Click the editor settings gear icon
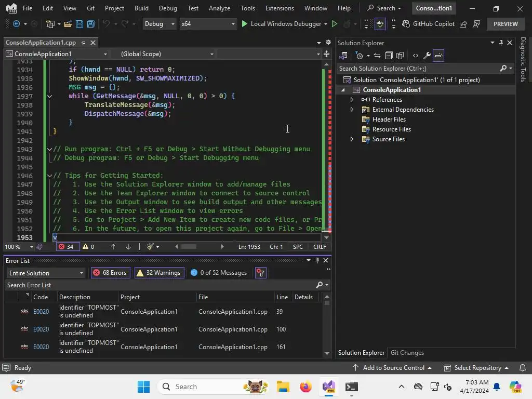Image resolution: width=532 pixels, height=399 pixels. pos(328,43)
